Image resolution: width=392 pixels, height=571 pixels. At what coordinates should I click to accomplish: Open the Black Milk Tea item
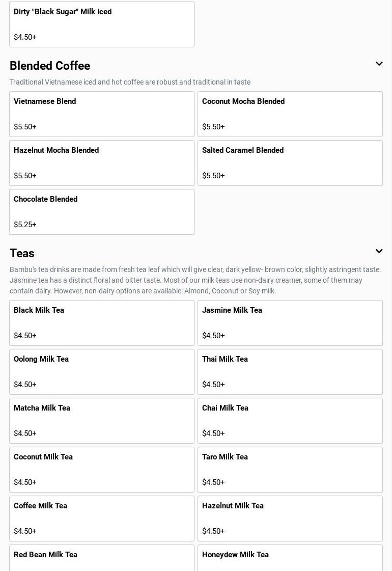pos(102,323)
